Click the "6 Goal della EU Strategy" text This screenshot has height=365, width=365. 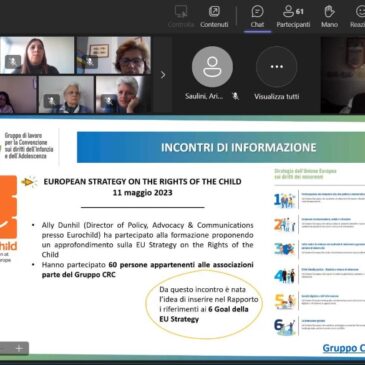click(x=203, y=314)
